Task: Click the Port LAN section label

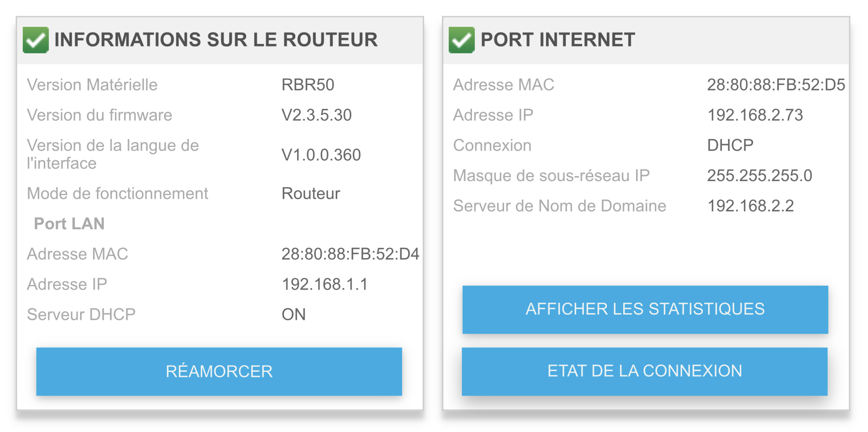Action: coord(69,224)
